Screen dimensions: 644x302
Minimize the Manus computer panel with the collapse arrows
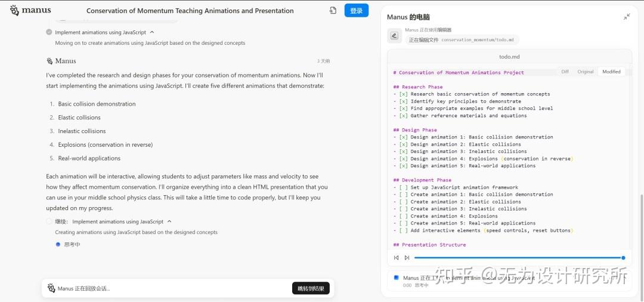[627, 17]
